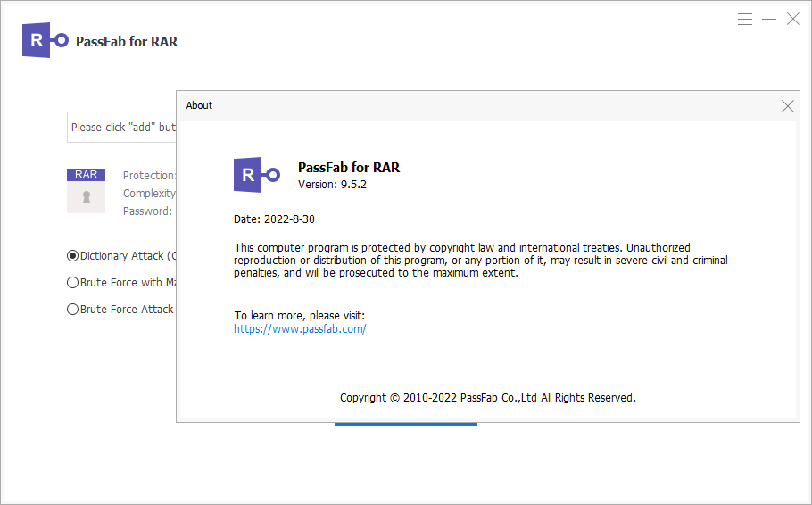Open the hamburger menu in main window
Viewport: 812px width, 505px height.
(745, 19)
